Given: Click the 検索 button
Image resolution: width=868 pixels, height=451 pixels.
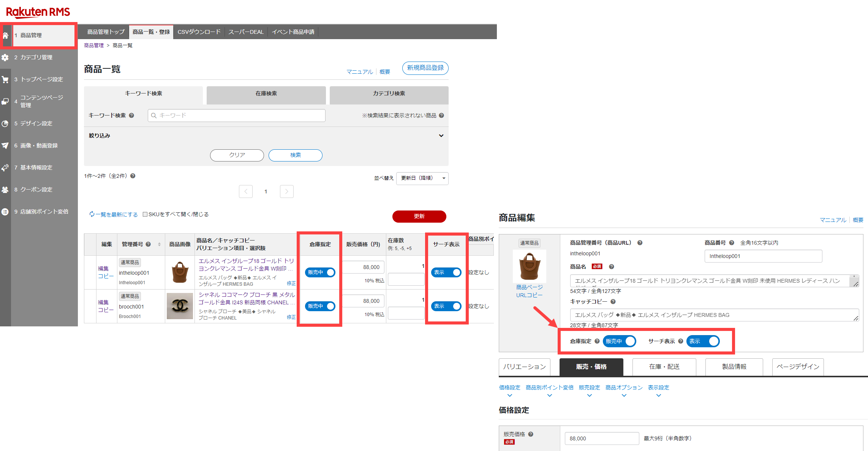Looking at the screenshot, I should click(x=296, y=155).
